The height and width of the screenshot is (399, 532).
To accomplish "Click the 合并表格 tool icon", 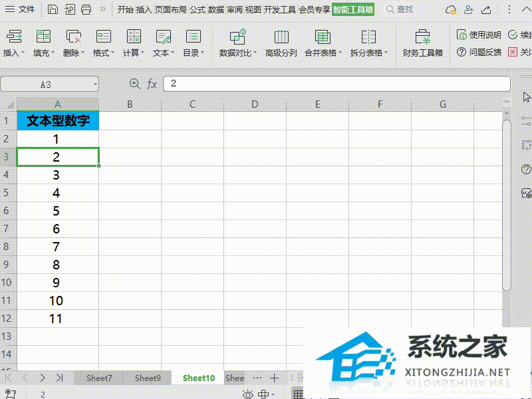I will click(x=323, y=37).
